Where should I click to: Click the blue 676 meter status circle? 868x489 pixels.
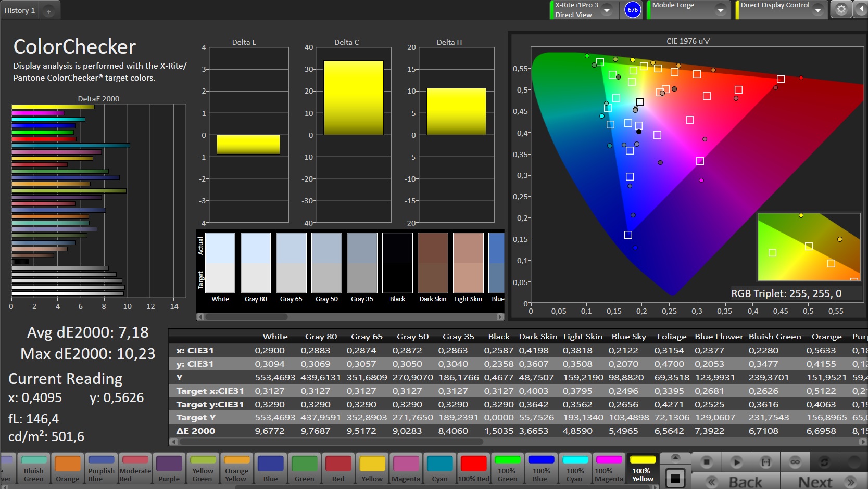click(633, 10)
